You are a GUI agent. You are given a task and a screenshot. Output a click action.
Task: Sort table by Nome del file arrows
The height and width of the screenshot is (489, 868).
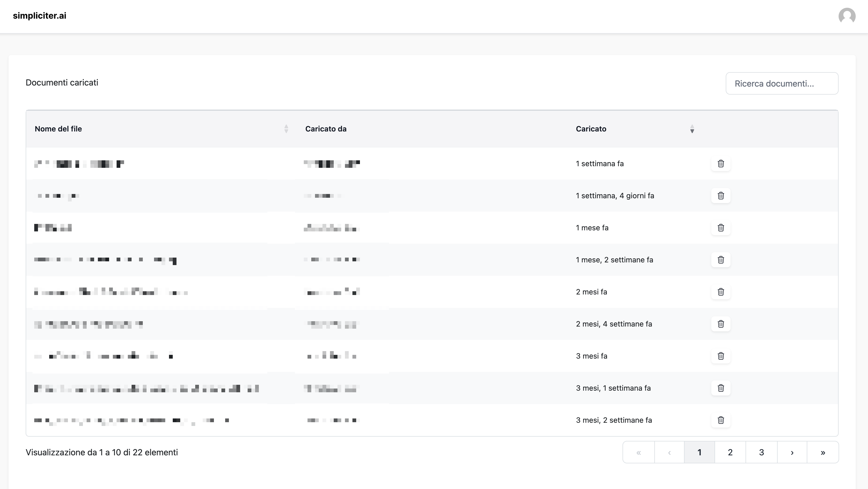click(x=286, y=129)
